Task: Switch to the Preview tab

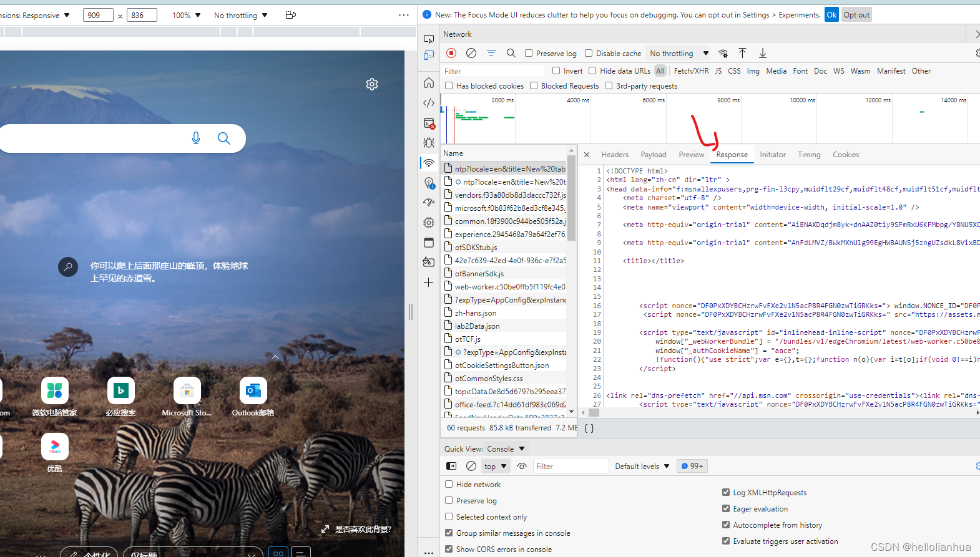Action: 691,155
